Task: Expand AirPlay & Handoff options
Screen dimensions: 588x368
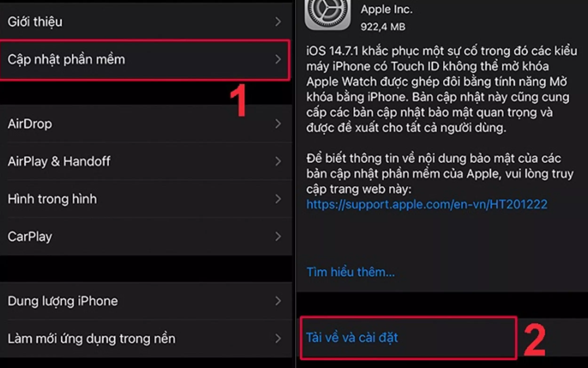Action: (x=144, y=161)
